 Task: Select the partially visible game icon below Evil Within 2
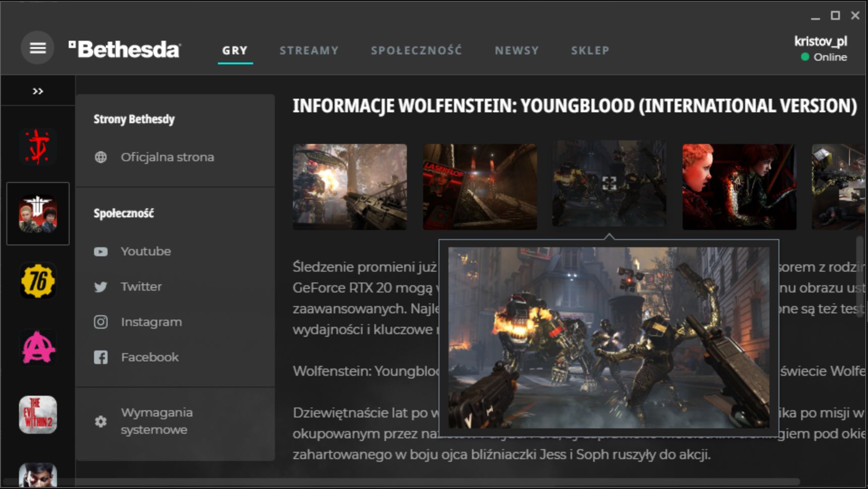(38, 475)
